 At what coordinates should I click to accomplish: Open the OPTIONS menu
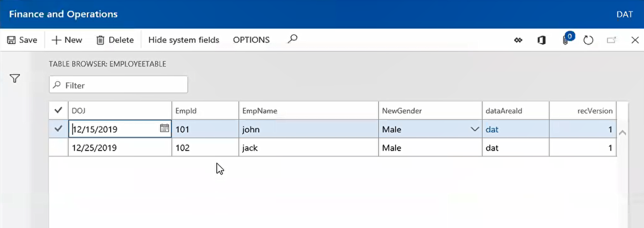251,40
